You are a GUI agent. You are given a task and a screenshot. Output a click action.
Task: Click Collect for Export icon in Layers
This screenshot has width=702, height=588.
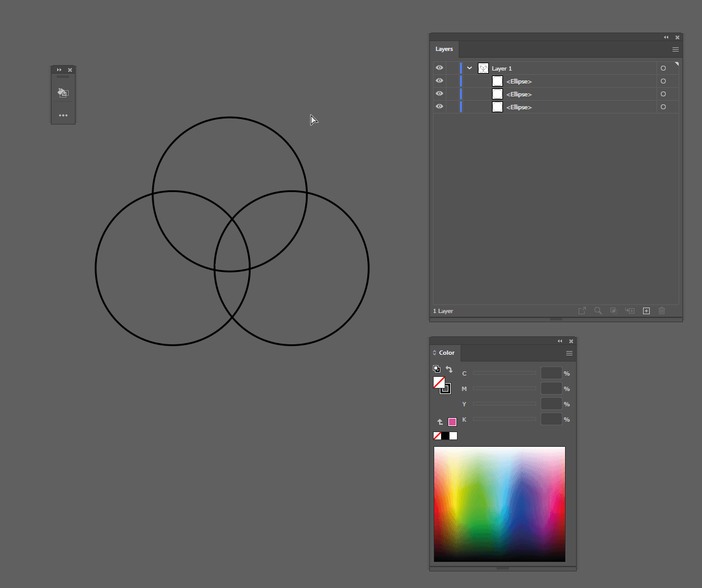(x=582, y=311)
